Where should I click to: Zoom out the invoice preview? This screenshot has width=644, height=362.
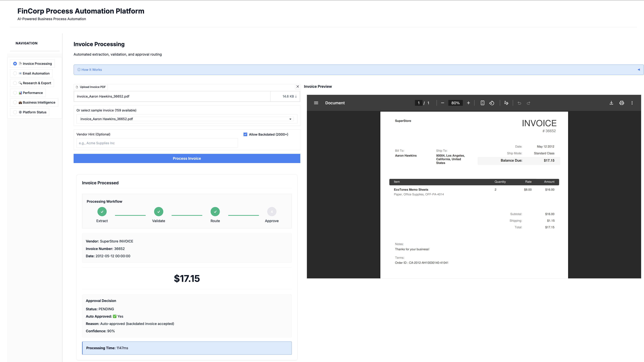442,103
